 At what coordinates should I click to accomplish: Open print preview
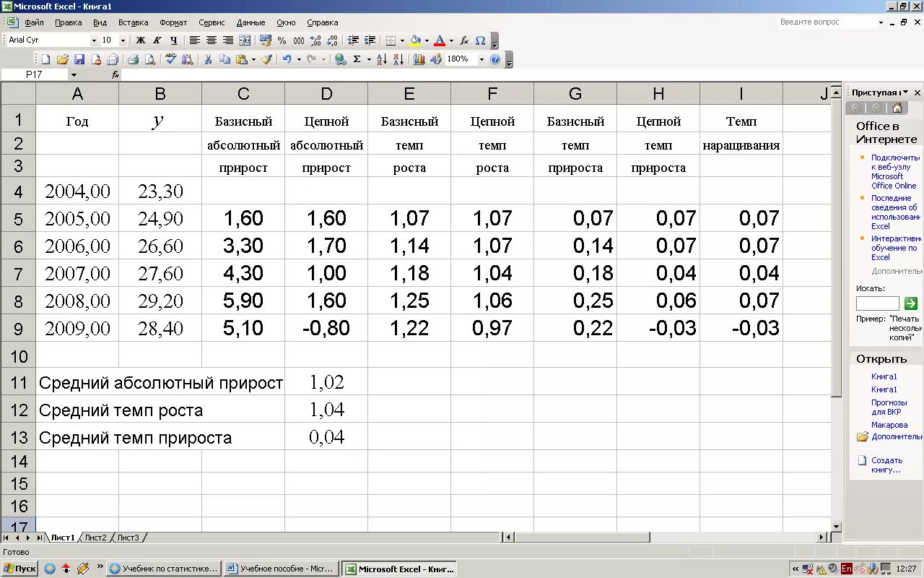(149, 59)
